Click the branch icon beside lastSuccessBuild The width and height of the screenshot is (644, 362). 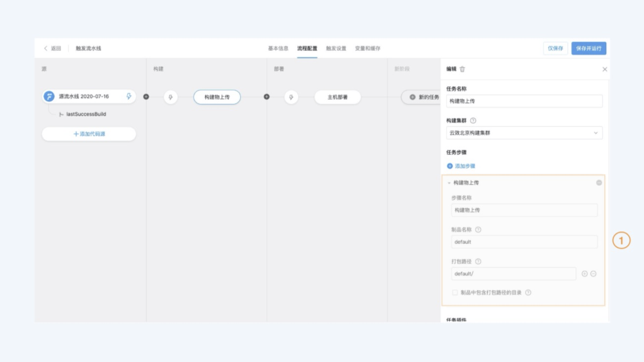coord(61,114)
